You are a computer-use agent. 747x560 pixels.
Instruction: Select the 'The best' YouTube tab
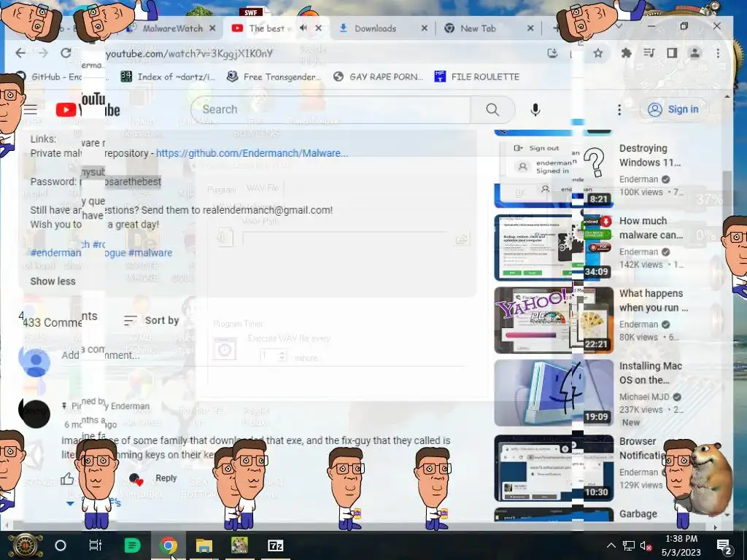click(267, 28)
